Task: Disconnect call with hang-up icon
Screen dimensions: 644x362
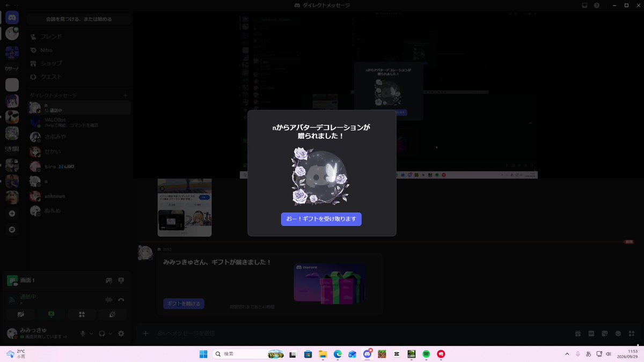Action: click(121, 300)
